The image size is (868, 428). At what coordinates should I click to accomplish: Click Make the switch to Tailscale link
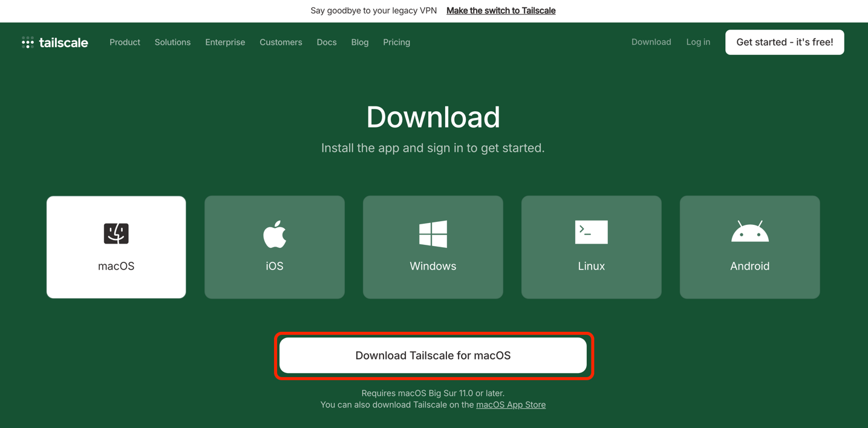pos(501,10)
